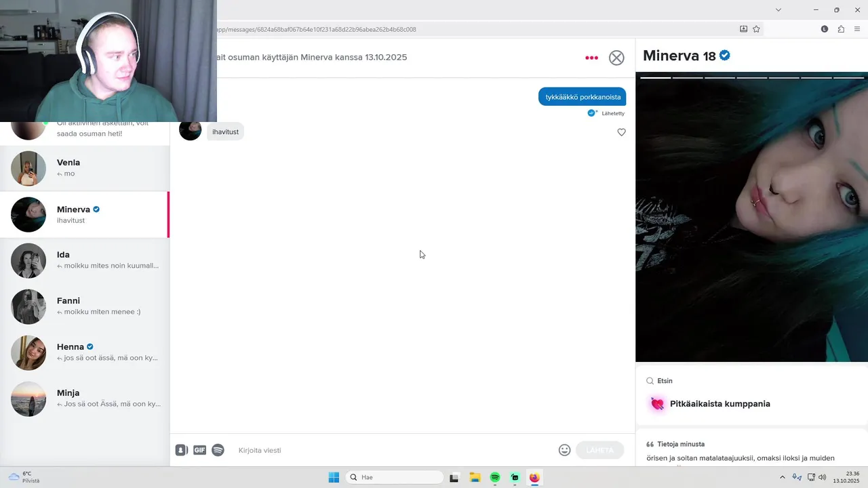Open Venla's conversation

(85, 168)
